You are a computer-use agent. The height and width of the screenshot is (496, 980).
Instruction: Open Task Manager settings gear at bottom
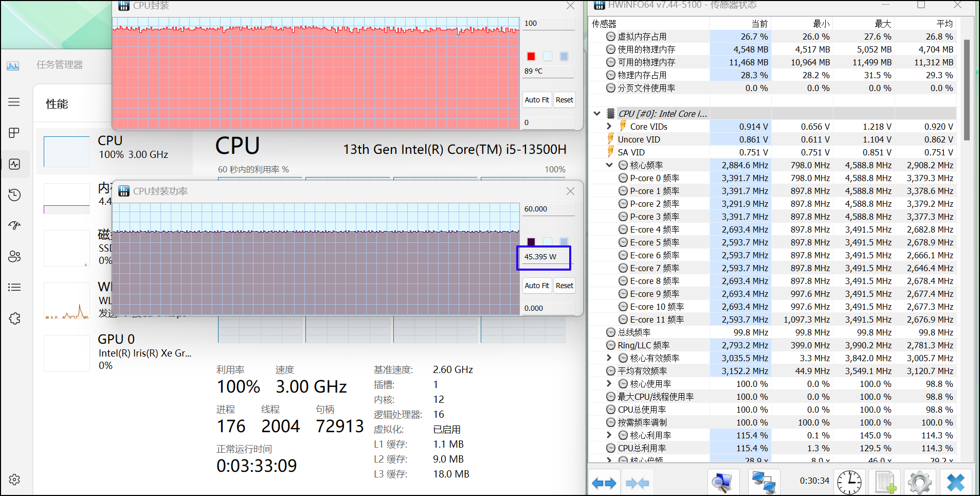point(14,480)
